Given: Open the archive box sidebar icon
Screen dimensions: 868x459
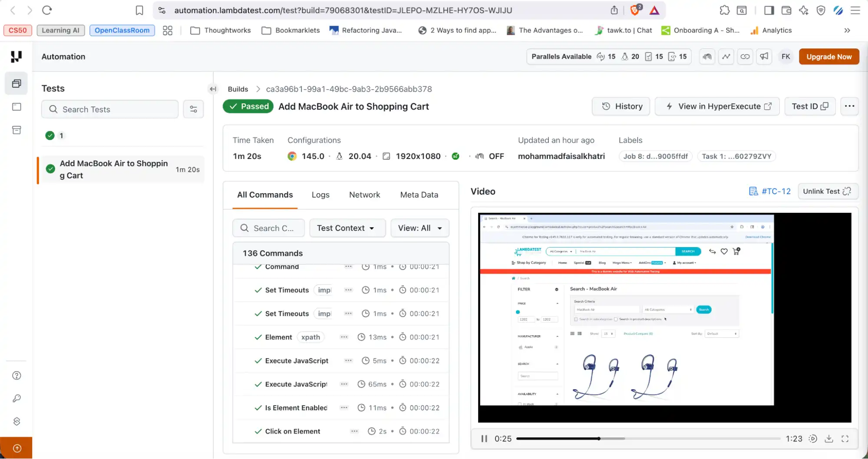Looking at the screenshot, I should pos(17,130).
